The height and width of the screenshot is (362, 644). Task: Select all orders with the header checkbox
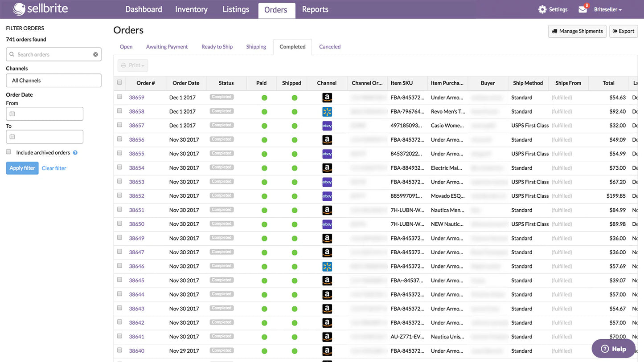pyautogui.click(x=119, y=82)
